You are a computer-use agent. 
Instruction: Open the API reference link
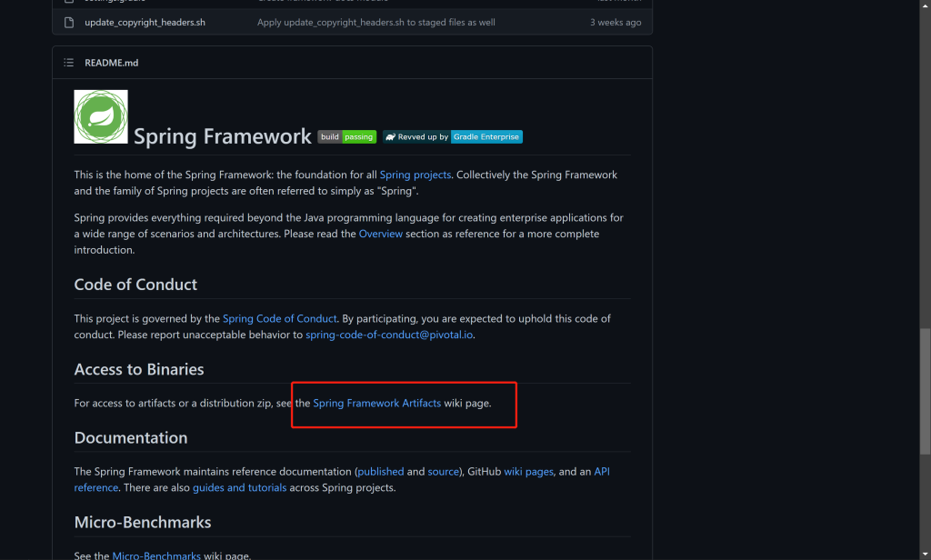point(602,471)
